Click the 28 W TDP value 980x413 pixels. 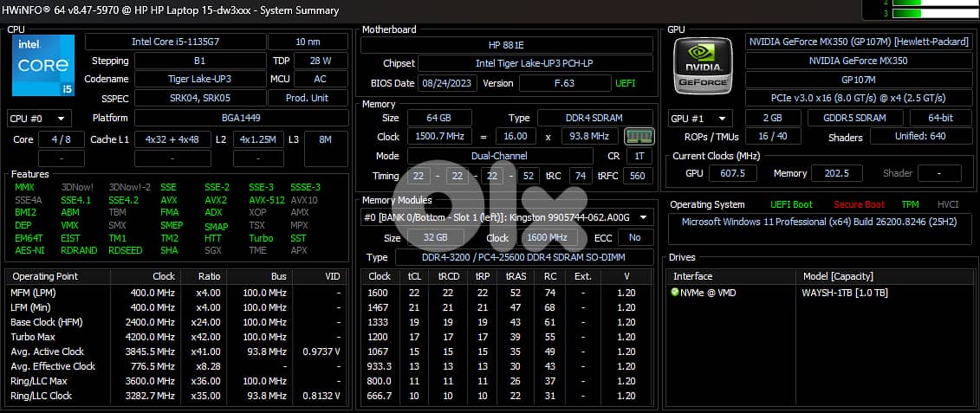click(321, 61)
